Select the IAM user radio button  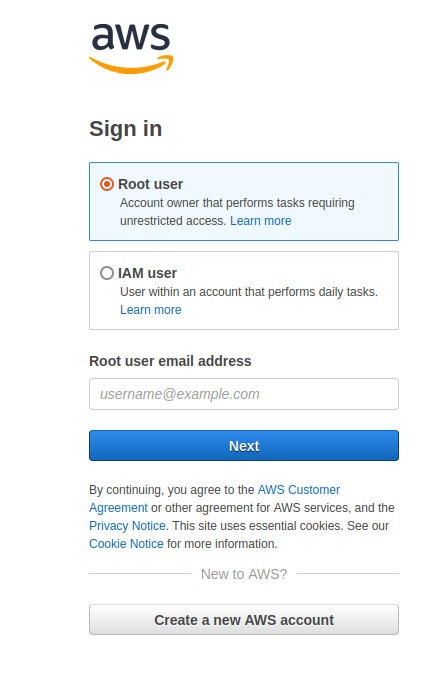[107, 273]
